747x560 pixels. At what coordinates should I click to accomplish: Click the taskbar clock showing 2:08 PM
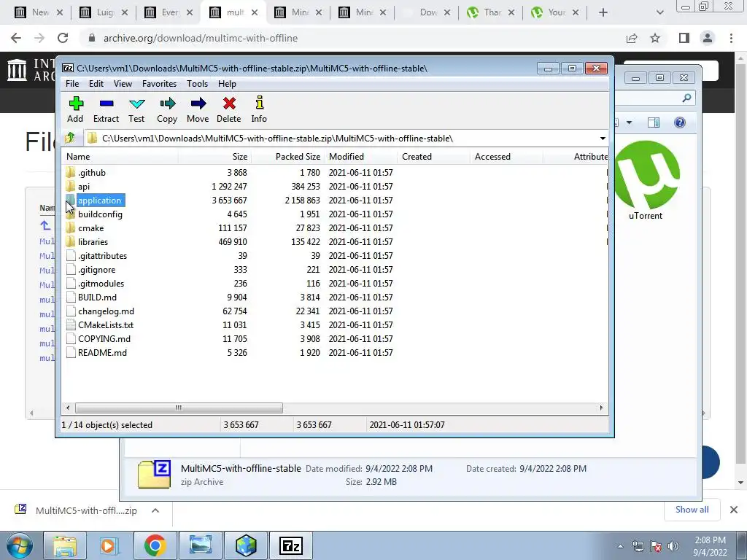(710, 546)
